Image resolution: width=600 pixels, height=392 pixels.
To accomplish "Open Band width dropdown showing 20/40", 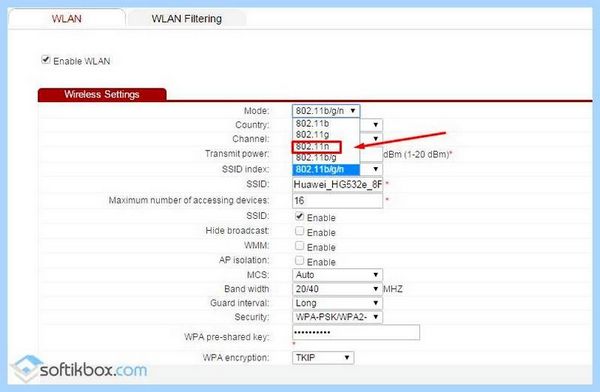I will click(x=337, y=289).
